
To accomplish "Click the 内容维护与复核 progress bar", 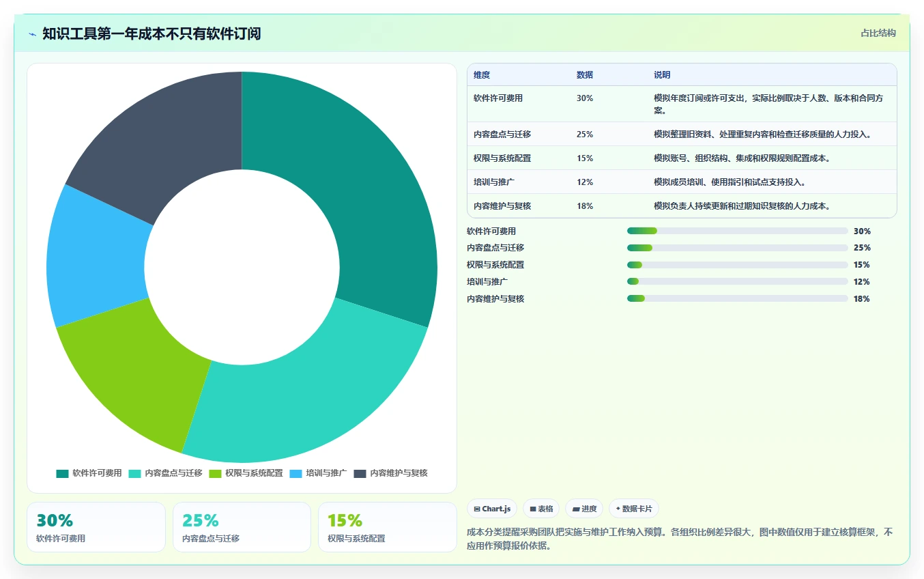I will click(737, 298).
